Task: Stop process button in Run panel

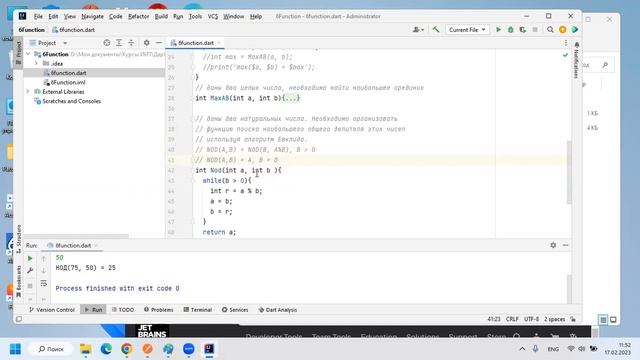Action: click(x=30, y=286)
